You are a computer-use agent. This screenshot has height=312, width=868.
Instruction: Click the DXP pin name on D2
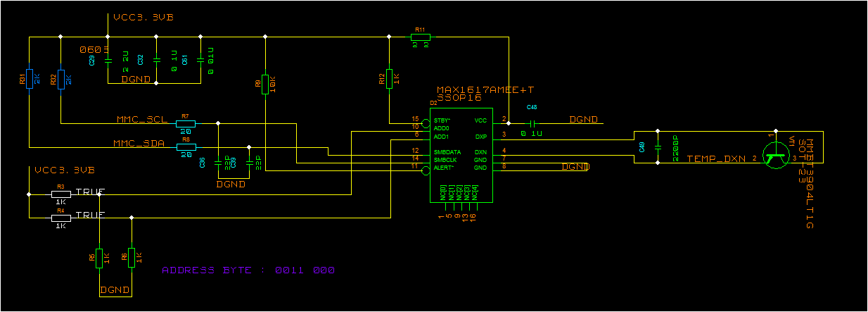tap(480, 136)
